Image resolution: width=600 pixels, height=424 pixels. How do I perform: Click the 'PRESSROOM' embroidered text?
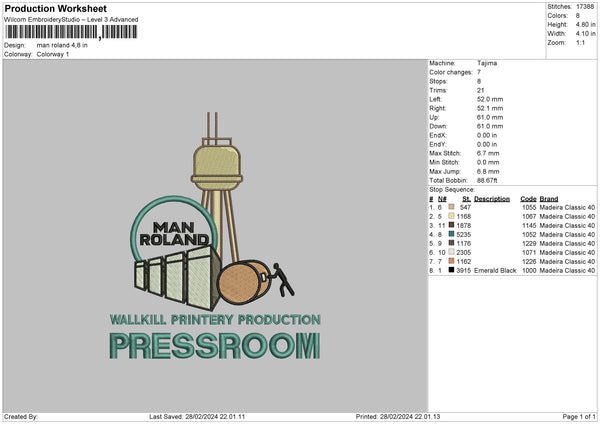[x=215, y=346]
